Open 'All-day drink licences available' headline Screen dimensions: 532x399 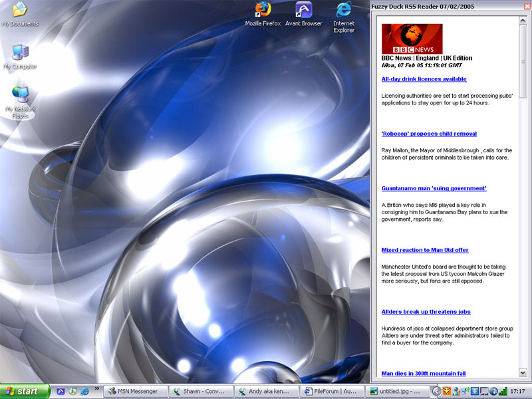pos(424,79)
